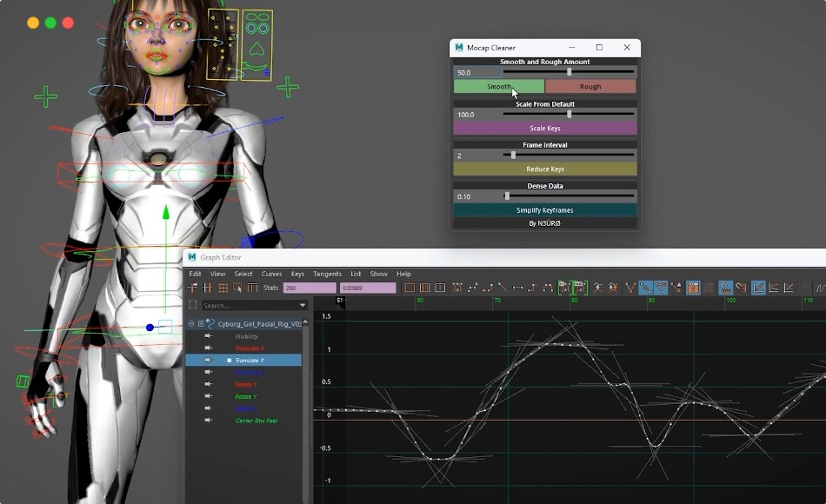Mute the Translate X channel

208,348
